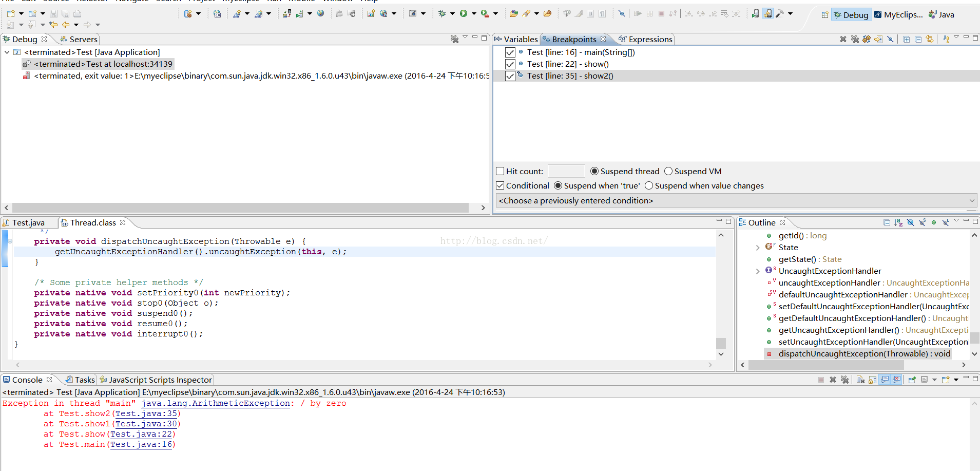Screen dimensions: 980x471
Task: Switch to the Java perspective
Action: [x=941, y=14]
